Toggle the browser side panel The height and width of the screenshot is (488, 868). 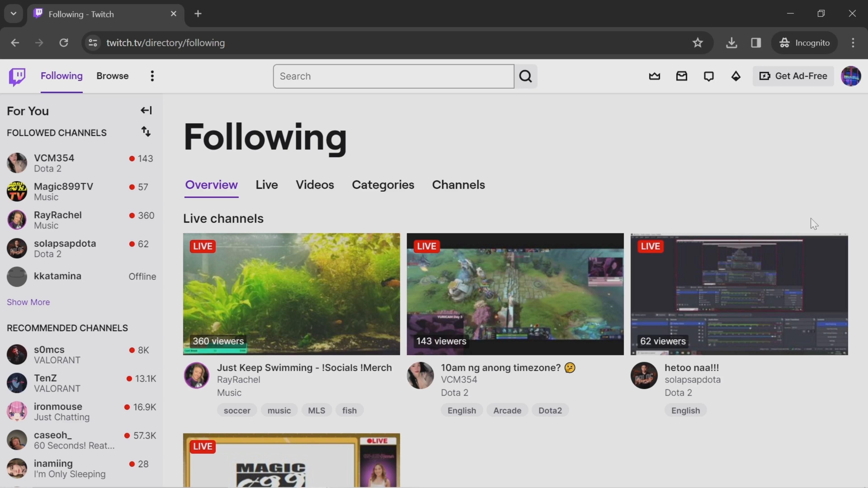coord(756,43)
